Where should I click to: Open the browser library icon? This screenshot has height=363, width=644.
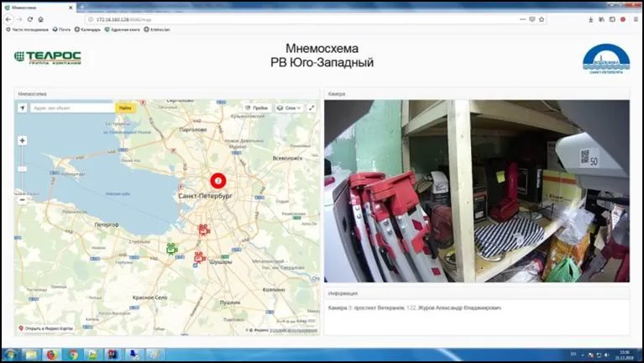click(x=601, y=19)
